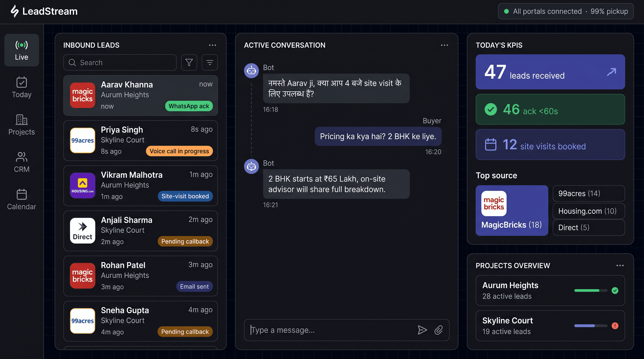644x359 pixels.
Task: Click the send message arrow icon
Action: coord(422,330)
